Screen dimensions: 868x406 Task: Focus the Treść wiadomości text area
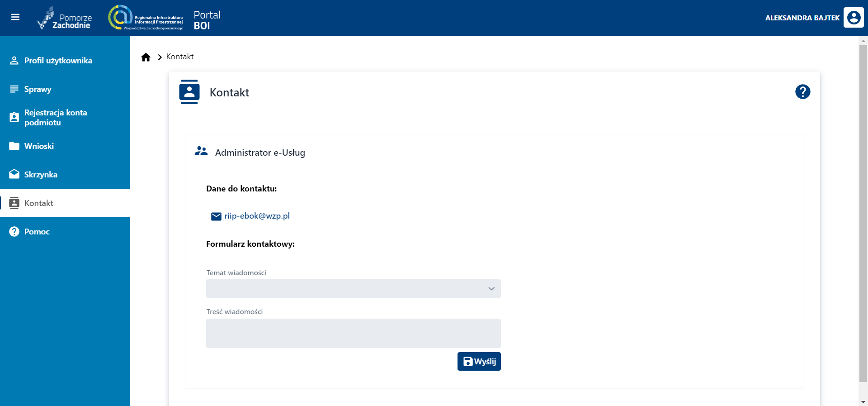[x=353, y=333]
